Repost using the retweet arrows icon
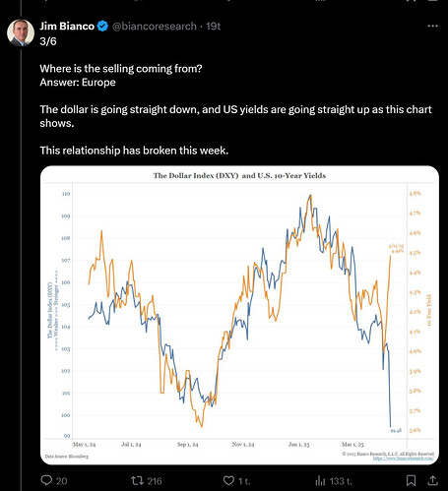The height and width of the screenshot is (491, 448). click(137, 481)
